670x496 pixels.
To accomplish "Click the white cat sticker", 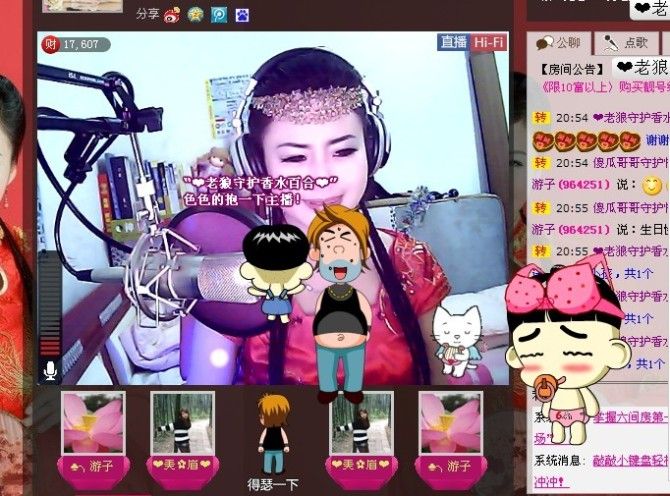I will click(x=455, y=340).
